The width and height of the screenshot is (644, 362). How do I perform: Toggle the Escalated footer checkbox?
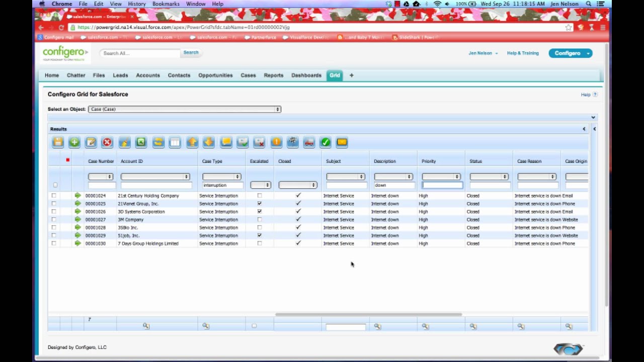[x=254, y=326]
